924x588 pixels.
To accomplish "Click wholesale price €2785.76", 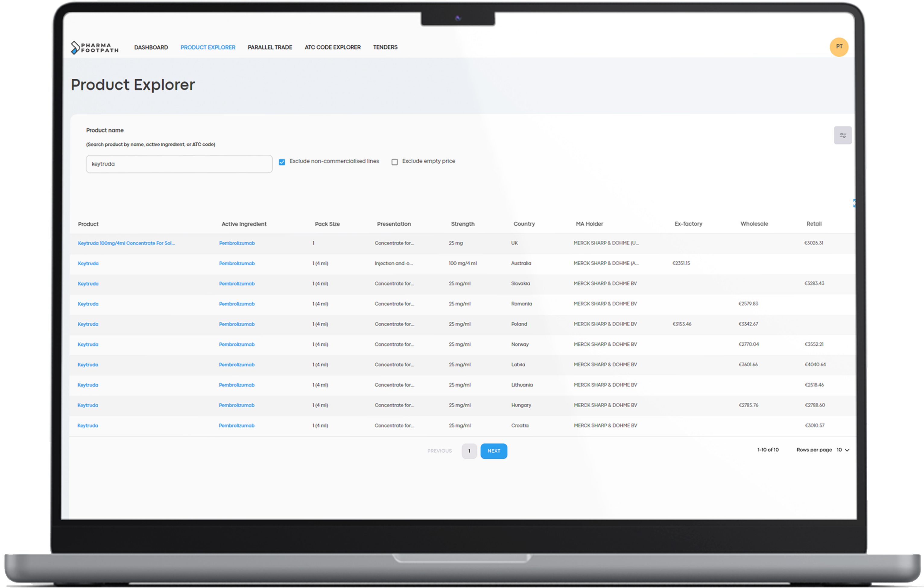I will [749, 405].
